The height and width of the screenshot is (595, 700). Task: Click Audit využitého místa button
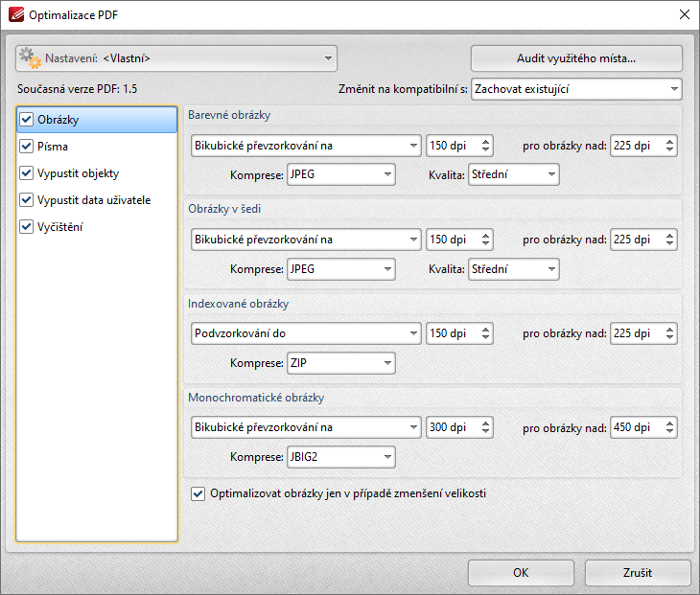[576, 58]
